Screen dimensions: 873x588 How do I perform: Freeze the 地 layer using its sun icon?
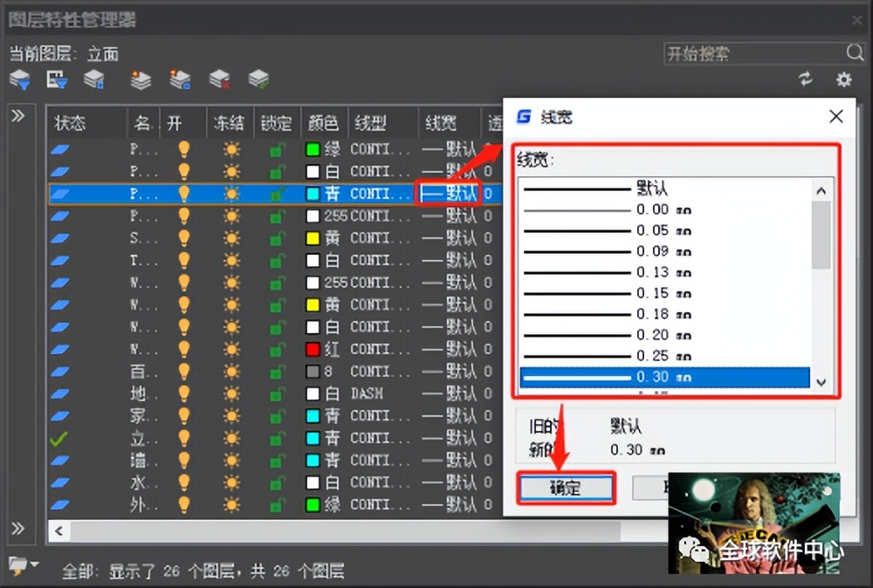(x=230, y=393)
